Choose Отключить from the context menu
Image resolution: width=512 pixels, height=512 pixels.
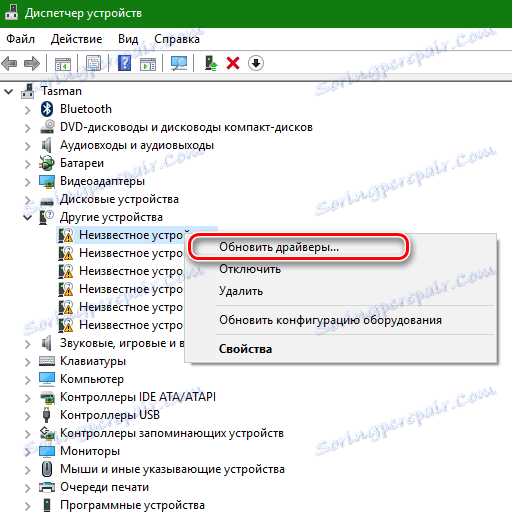250,269
